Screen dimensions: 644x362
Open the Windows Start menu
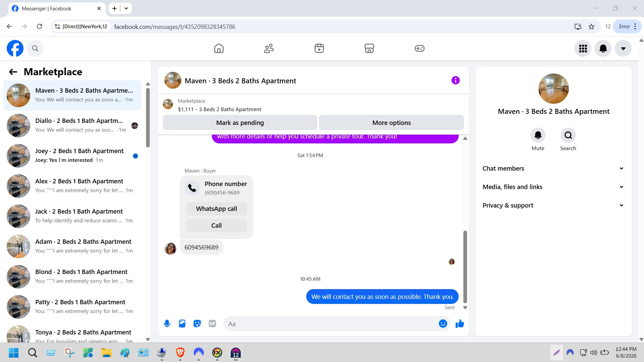[x=14, y=353]
